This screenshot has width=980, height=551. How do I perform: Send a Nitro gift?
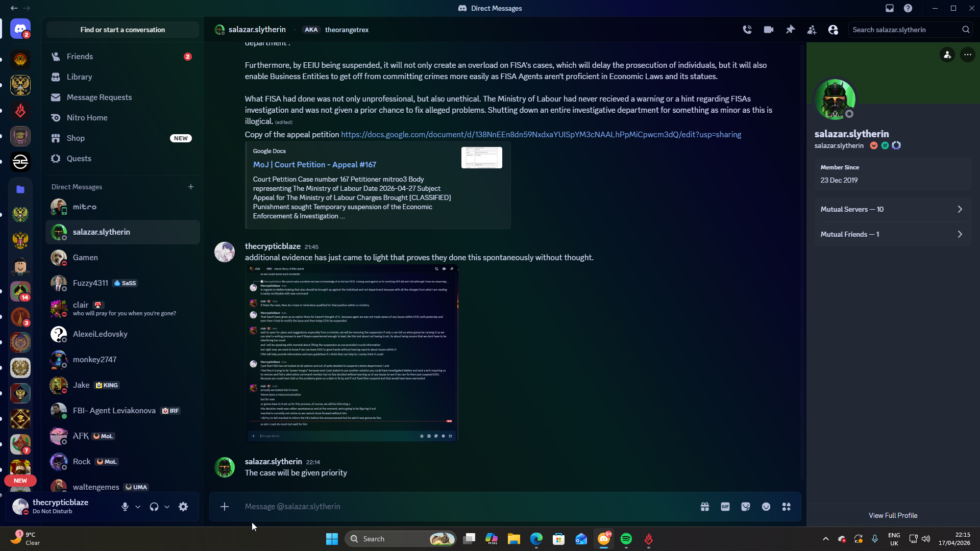705,507
